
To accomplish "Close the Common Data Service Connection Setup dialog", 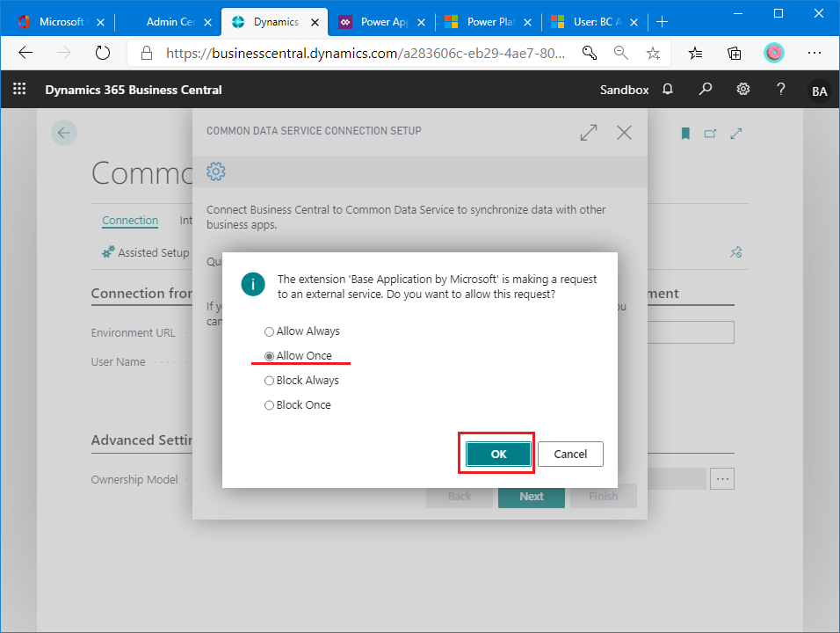I will [x=624, y=133].
